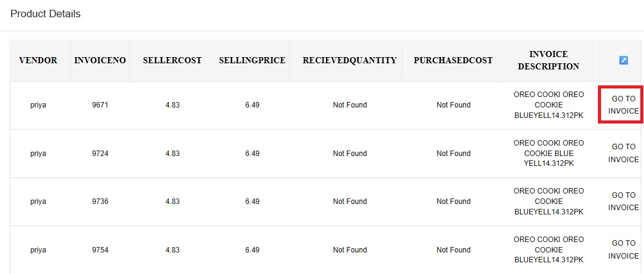The image size is (644, 274).
Task: Click the INVOICENO column header
Action: point(100,60)
